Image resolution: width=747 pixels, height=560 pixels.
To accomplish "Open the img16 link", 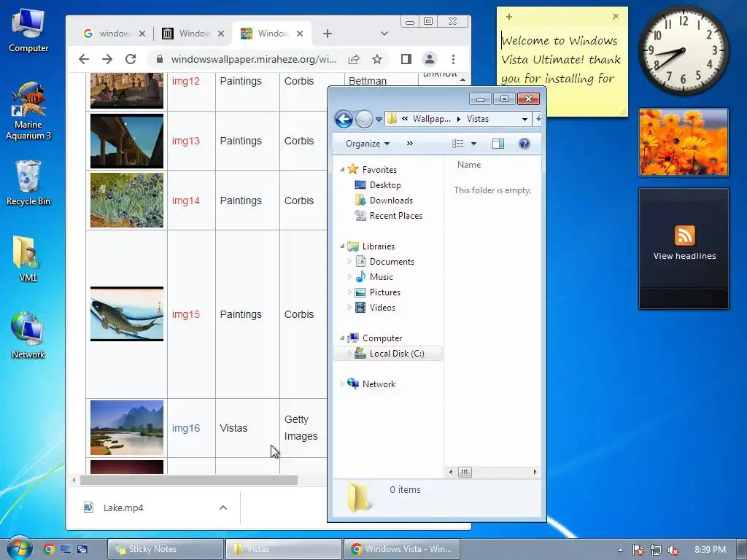I will 186,428.
